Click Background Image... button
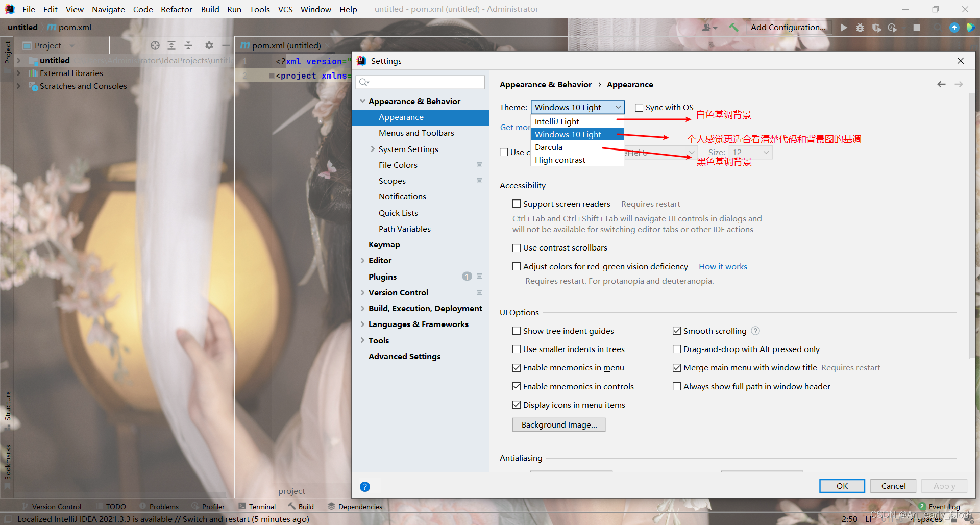980x525 pixels. [x=559, y=424]
